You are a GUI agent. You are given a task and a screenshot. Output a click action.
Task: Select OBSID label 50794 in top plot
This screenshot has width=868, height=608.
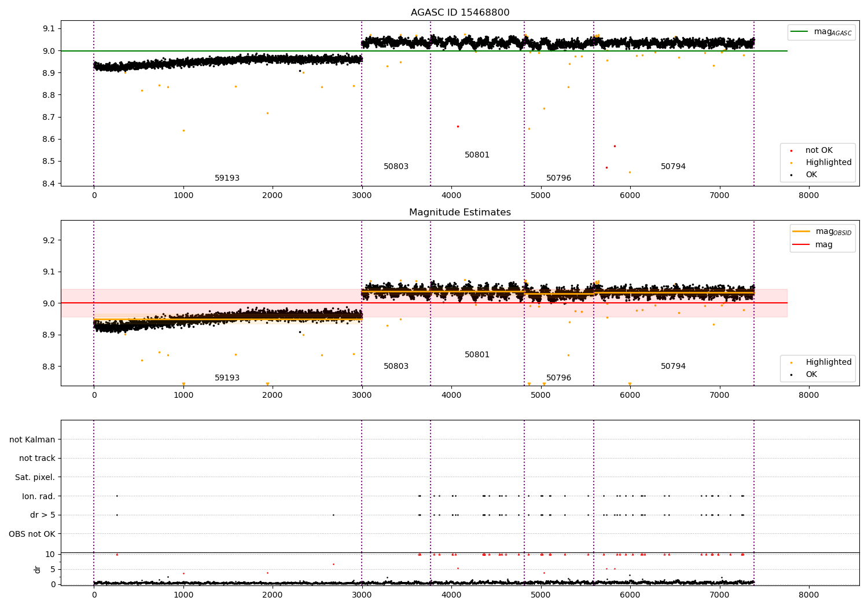tap(673, 167)
